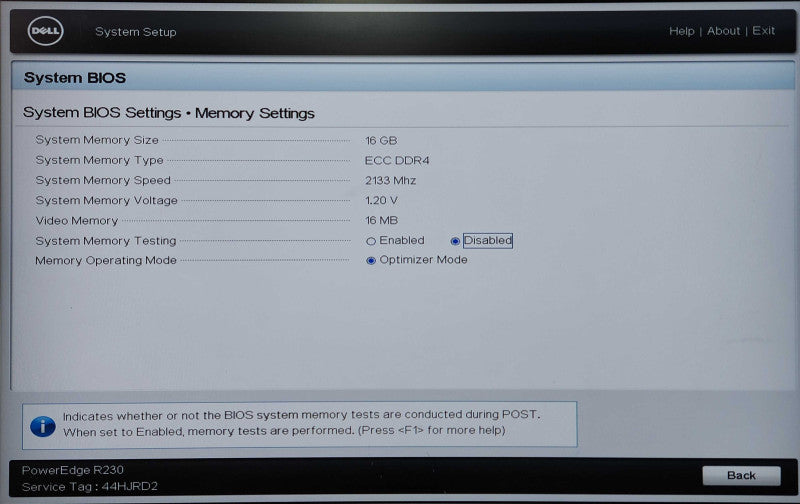The width and height of the screenshot is (800, 504).
Task: Click the 16 MB value
Action: (382, 220)
